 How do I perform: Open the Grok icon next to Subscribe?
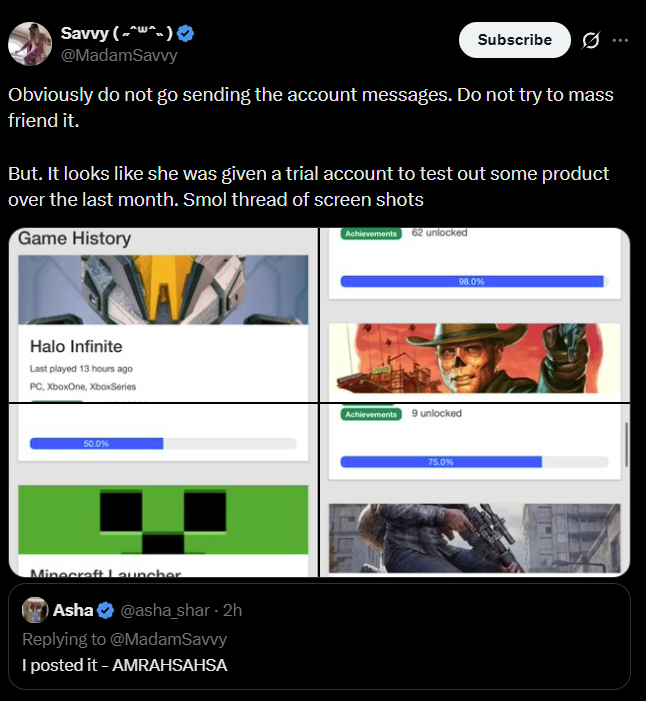(590, 40)
